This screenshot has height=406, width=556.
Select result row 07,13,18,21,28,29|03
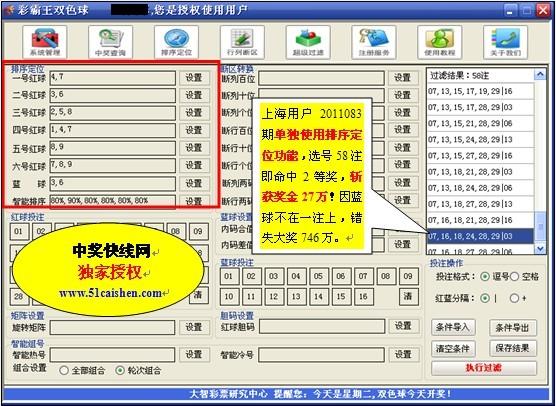pyautogui.click(x=480, y=172)
